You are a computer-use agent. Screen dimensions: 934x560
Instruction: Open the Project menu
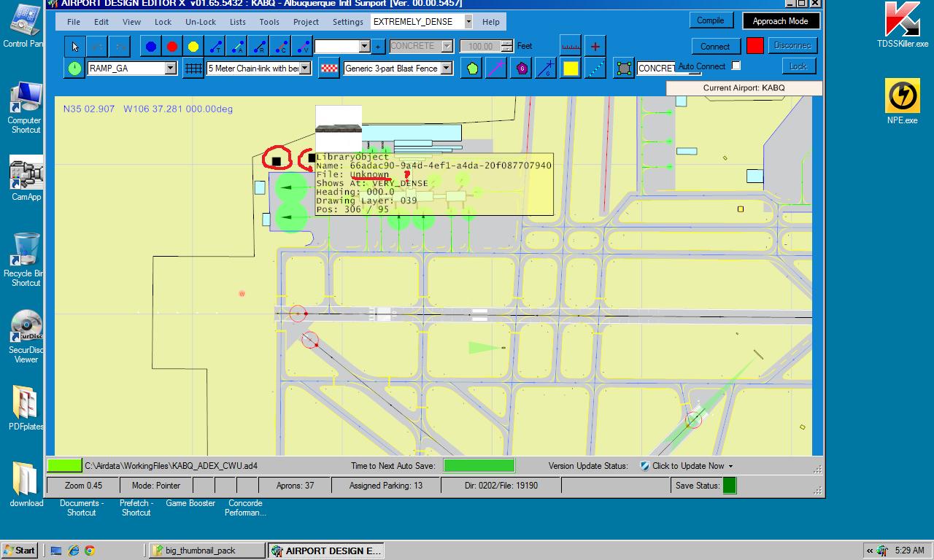point(306,22)
